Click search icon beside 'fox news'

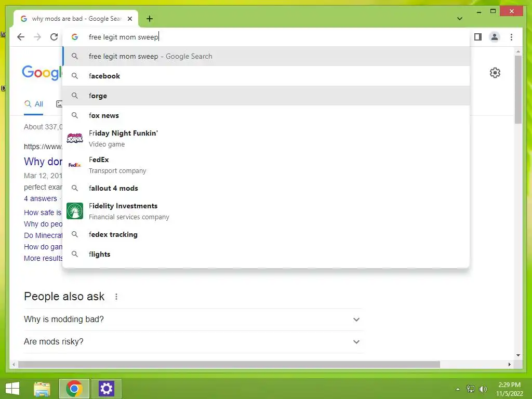click(x=75, y=115)
